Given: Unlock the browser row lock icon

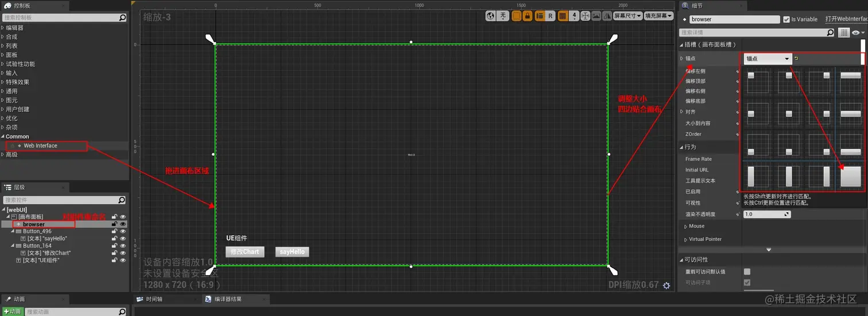Looking at the screenshot, I should pyautogui.click(x=115, y=224).
